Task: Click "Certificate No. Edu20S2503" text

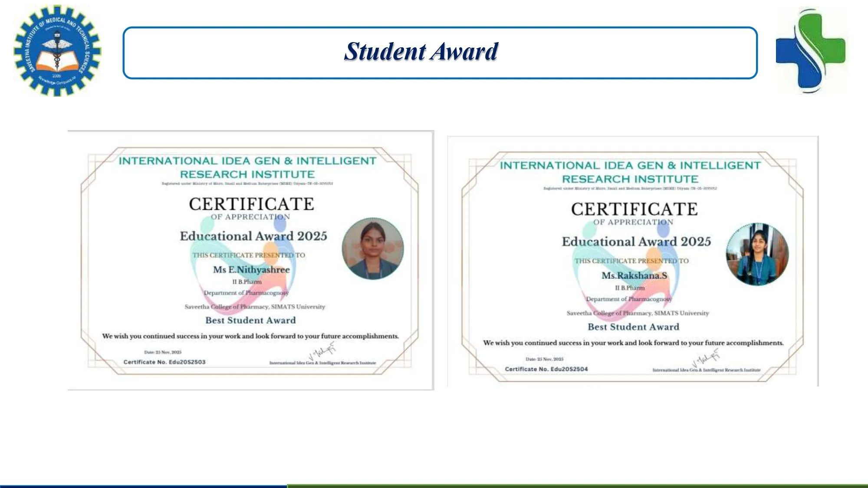Action: [x=164, y=362]
